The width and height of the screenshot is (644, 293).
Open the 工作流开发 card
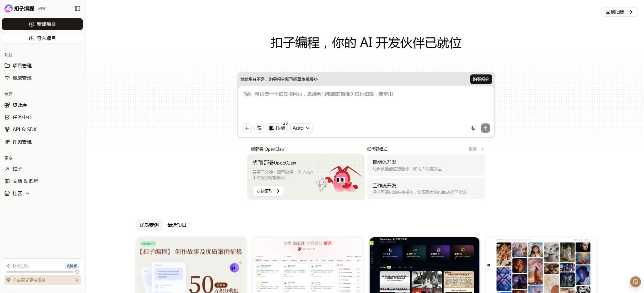(x=426, y=189)
